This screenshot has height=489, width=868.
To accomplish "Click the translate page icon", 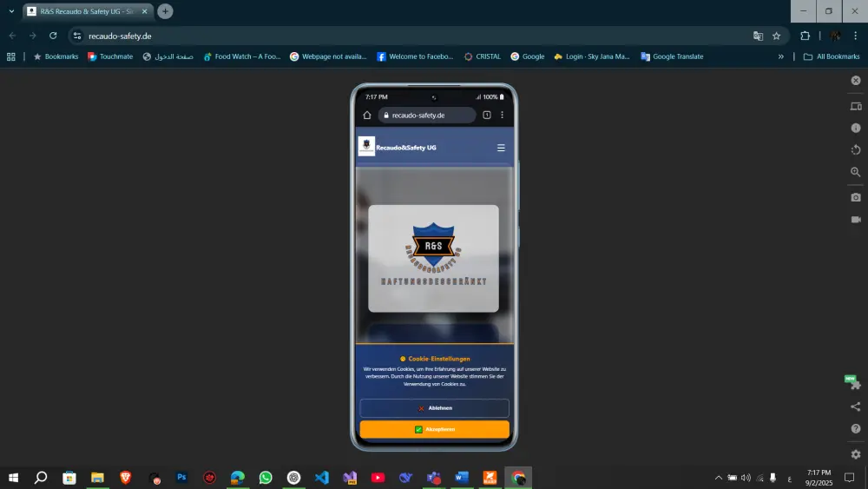I will tap(758, 36).
